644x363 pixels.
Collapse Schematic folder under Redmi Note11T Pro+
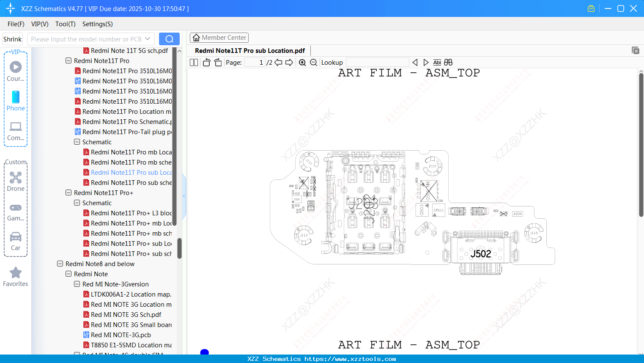pos(77,203)
